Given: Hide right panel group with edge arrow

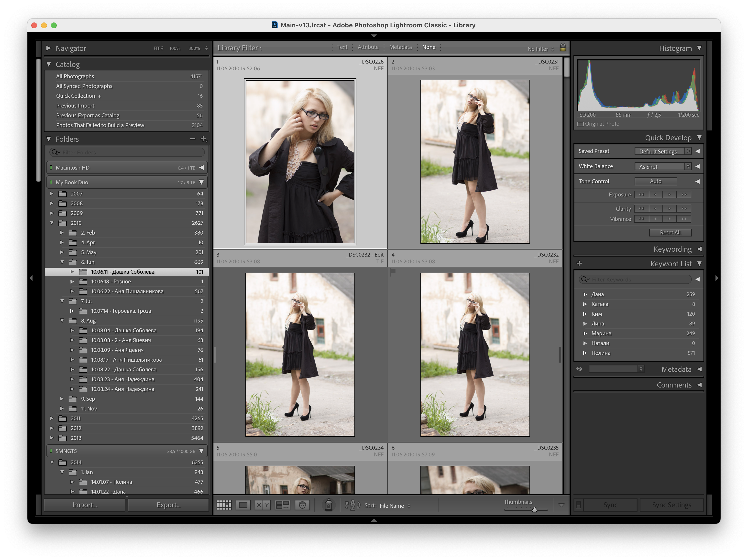Looking at the screenshot, I should point(716,278).
